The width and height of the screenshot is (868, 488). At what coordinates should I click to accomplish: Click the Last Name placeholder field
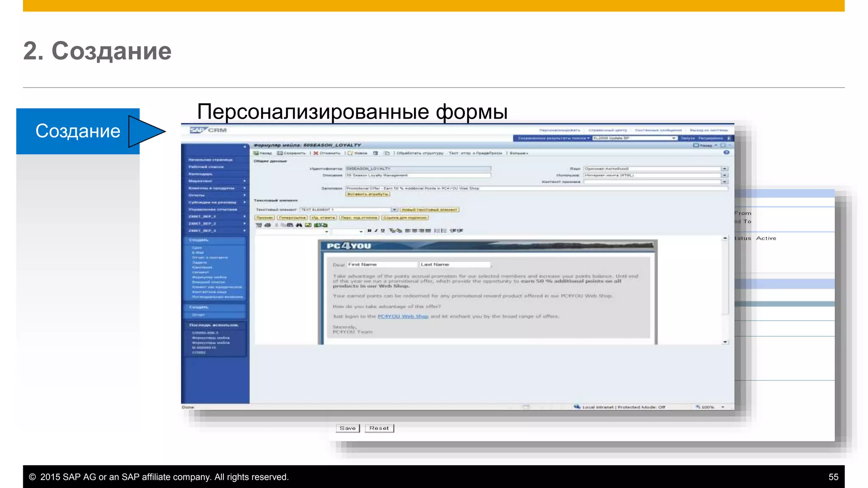pos(455,264)
